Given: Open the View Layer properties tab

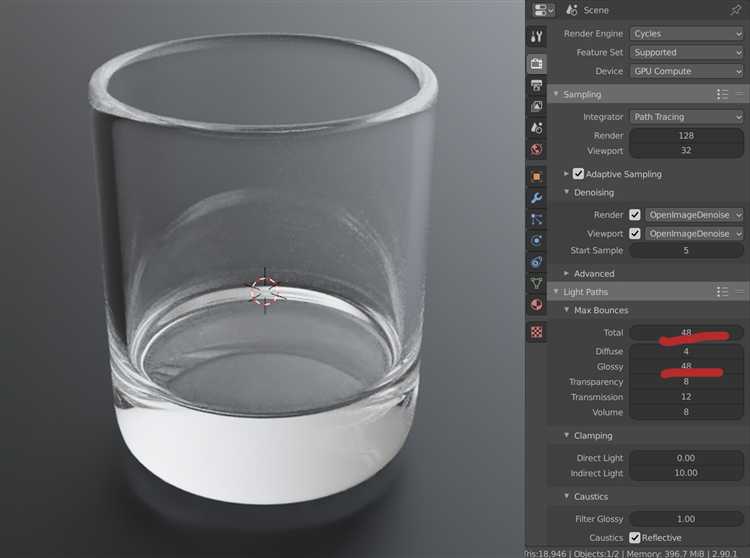Looking at the screenshot, I should coord(537,106).
